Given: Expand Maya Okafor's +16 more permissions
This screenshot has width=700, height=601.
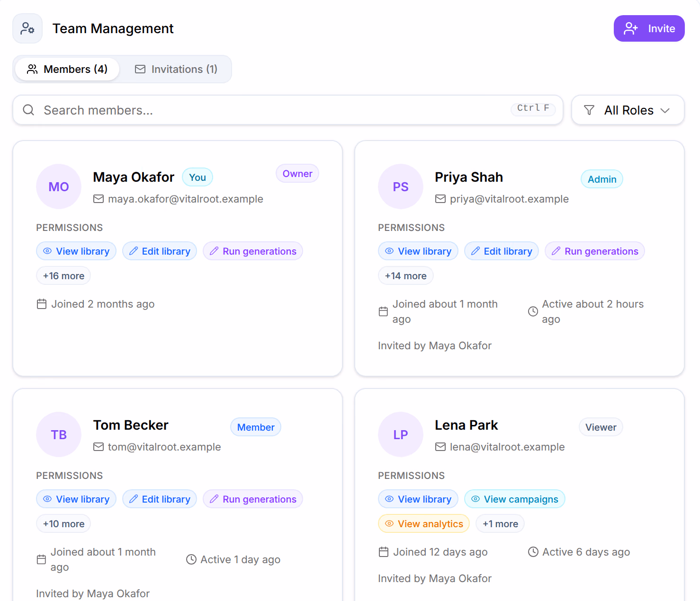Looking at the screenshot, I should tap(63, 276).
